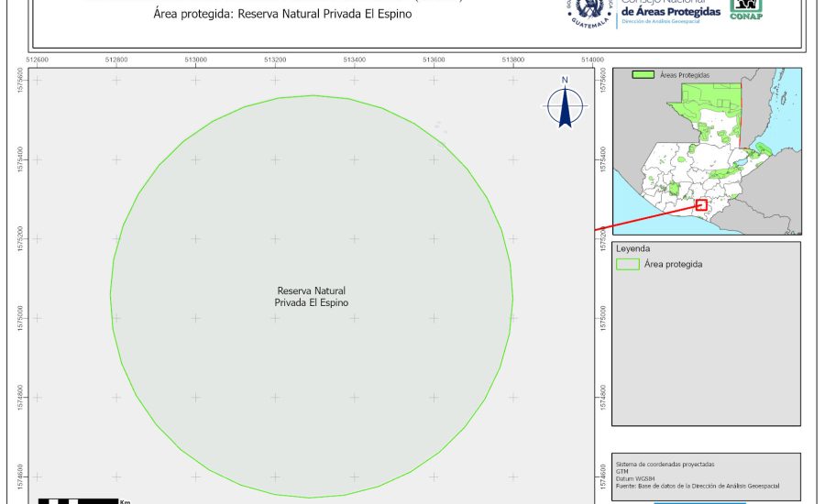Viewport: 825px width, 504px height.
Task: Click the Área protegida legend outline symbol
Action: (628, 264)
